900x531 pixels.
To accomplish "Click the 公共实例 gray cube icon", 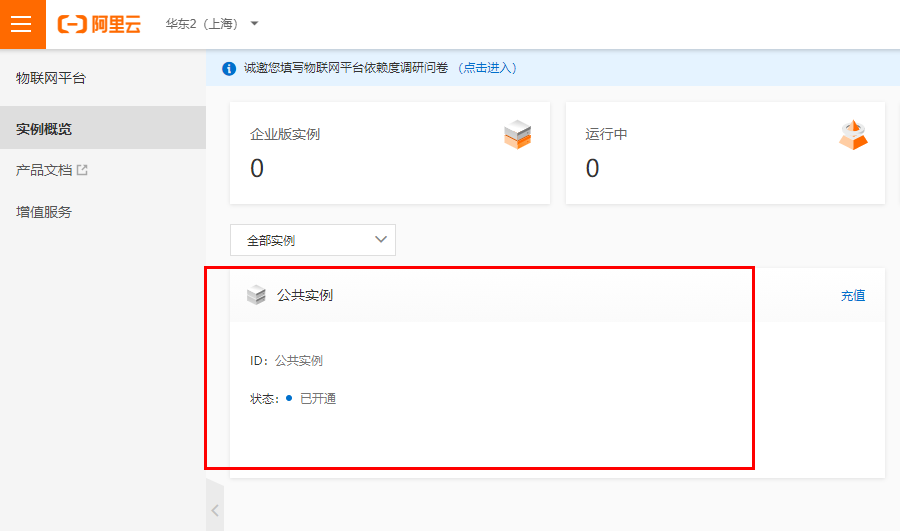I will click(256, 295).
